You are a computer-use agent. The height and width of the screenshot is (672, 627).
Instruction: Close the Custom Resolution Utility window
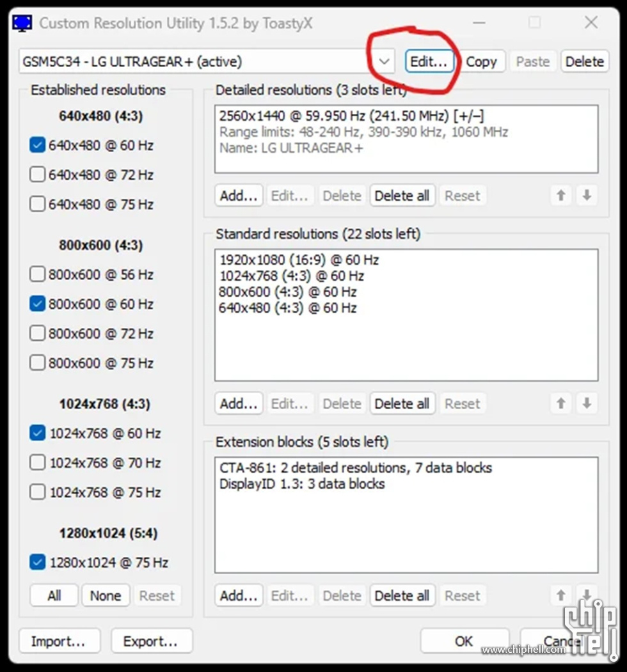[591, 23]
